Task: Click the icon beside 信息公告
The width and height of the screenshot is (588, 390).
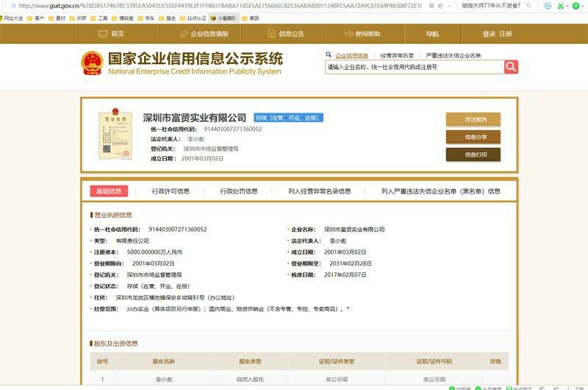Action: pyautogui.click(x=270, y=34)
